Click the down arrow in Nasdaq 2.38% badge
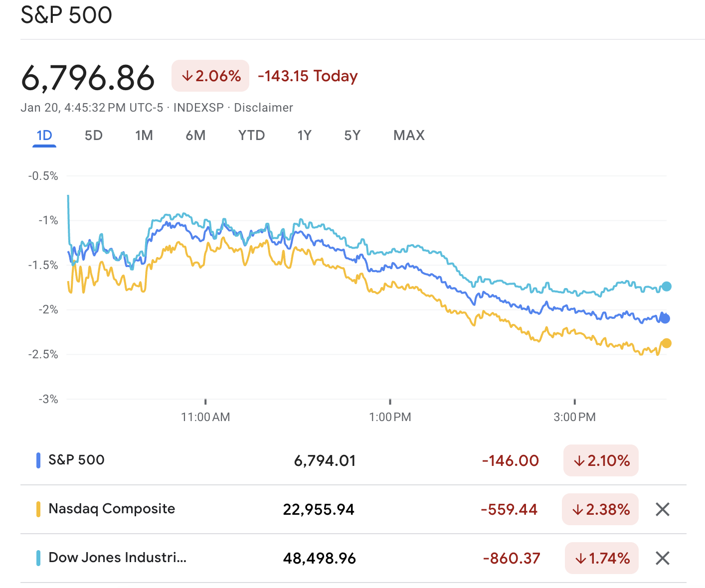Viewport: 705px width, 588px height. click(x=578, y=509)
